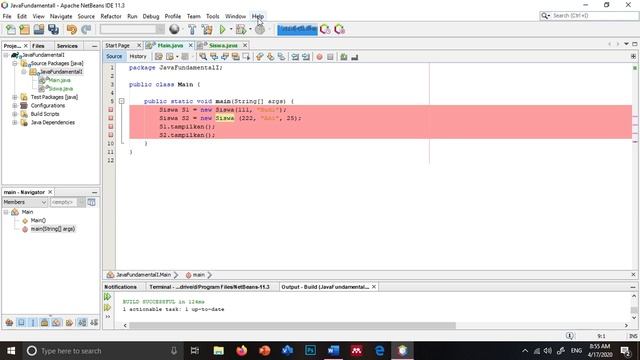Click the Open Project toolbar icon
This screenshot has height=360, width=640.
click(39, 29)
